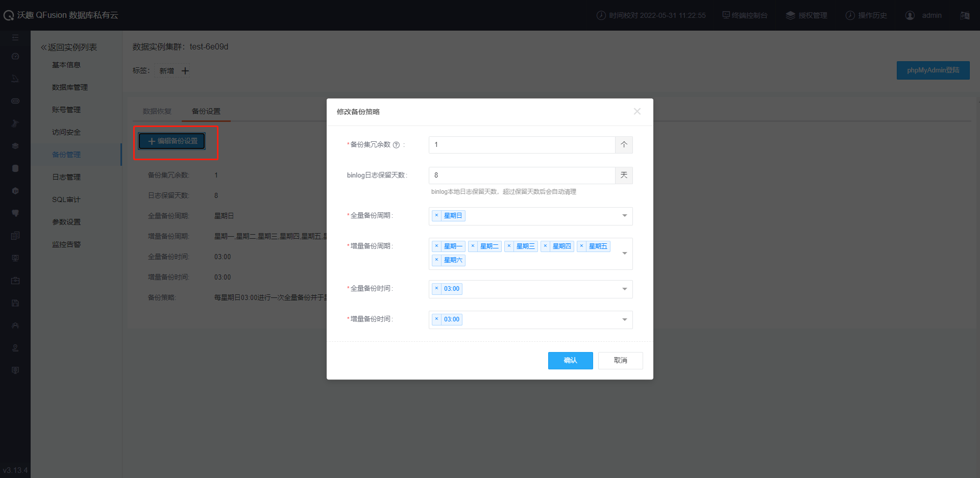Click the language switch icon in the top bar
The height and width of the screenshot is (478, 980).
pyautogui.click(x=965, y=15)
